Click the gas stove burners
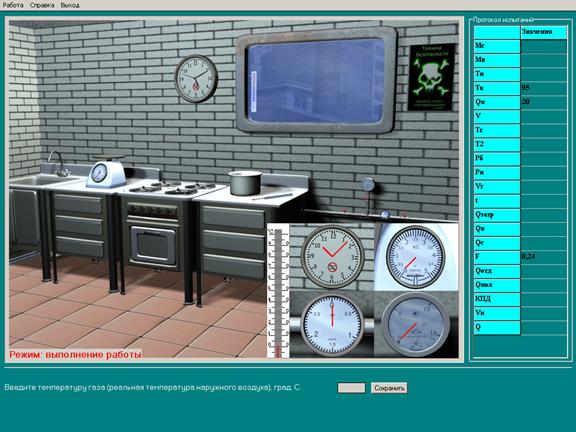This screenshot has width=576, height=432. point(172,187)
